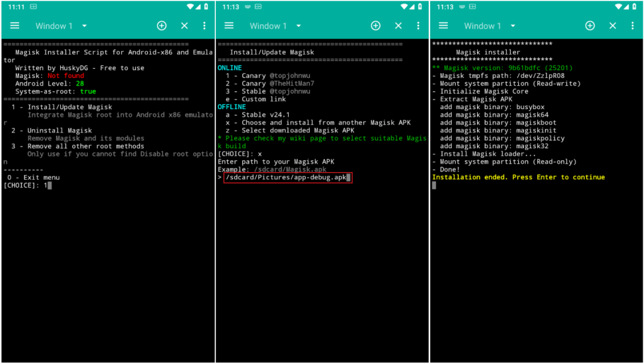Open overflow menu in the right screen
Image resolution: width=644 pixels, height=364 pixels.
click(x=633, y=26)
